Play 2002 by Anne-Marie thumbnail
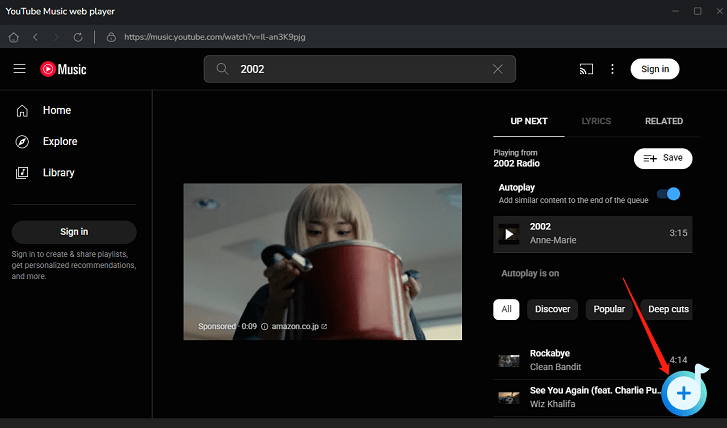 pos(509,234)
